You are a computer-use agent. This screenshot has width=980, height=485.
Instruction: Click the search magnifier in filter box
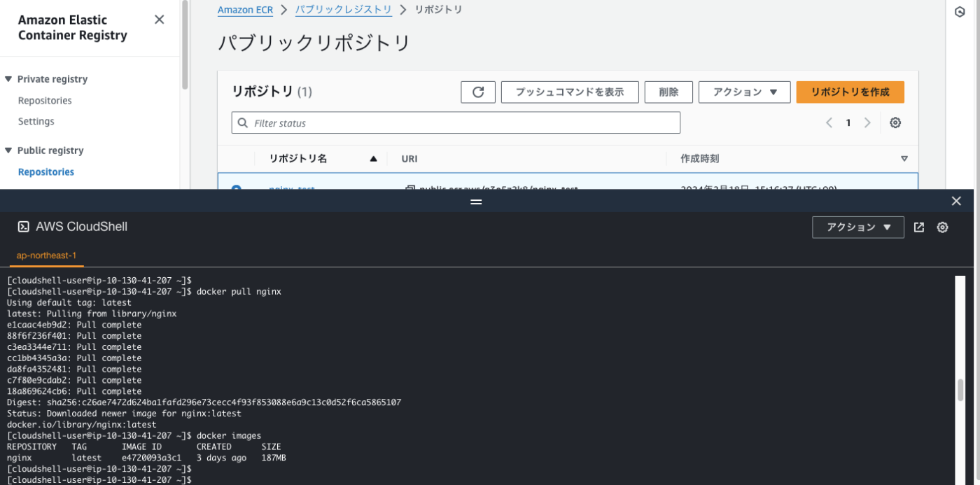(x=243, y=122)
